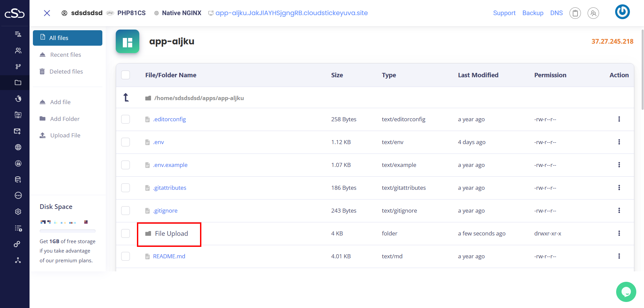Open the clipboard icon in top bar

click(x=575, y=13)
